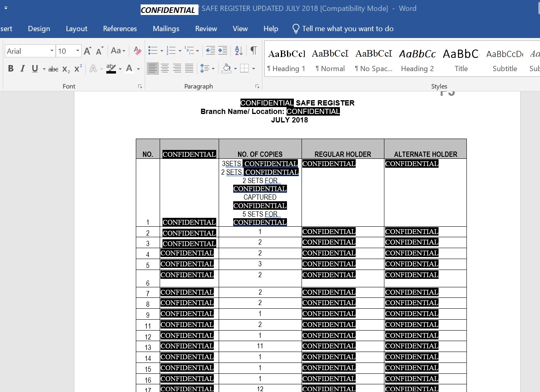Click the 'REGULAR HOLDER' table header
The width and height of the screenshot is (540, 392).
pyautogui.click(x=343, y=154)
